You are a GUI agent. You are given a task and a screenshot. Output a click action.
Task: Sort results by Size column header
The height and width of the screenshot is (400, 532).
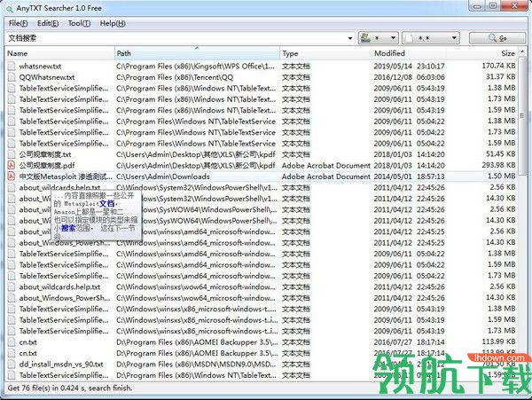[x=482, y=53]
